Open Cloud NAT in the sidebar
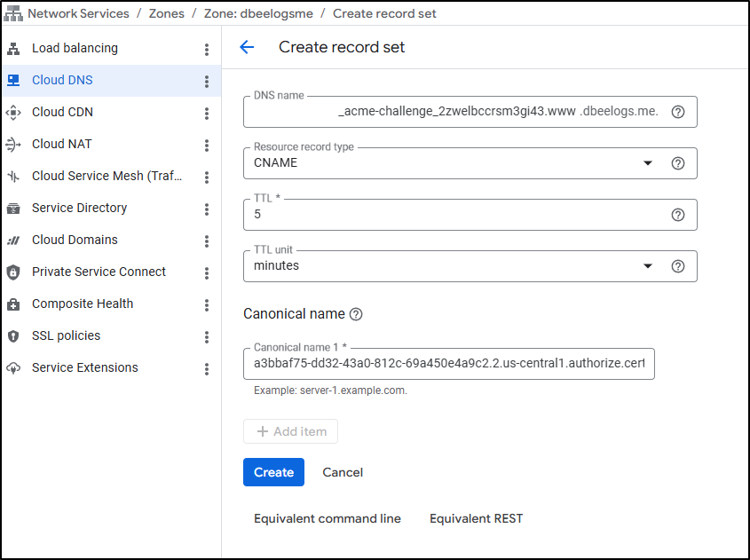Screen dimensions: 750x560 [x=62, y=144]
